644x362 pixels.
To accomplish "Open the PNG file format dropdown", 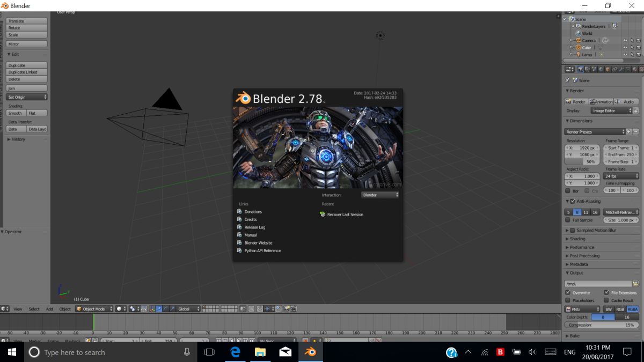I will 582,309.
